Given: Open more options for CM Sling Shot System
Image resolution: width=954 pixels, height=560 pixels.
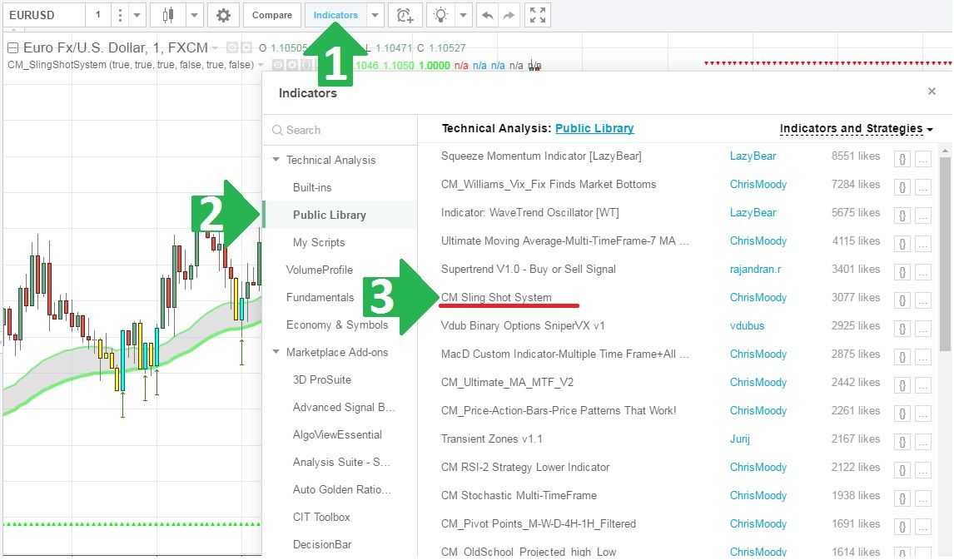Looking at the screenshot, I should click(x=922, y=300).
